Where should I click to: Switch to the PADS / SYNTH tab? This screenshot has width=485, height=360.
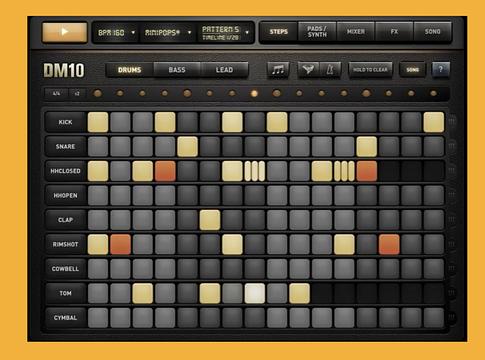pyautogui.click(x=317, y=32)
